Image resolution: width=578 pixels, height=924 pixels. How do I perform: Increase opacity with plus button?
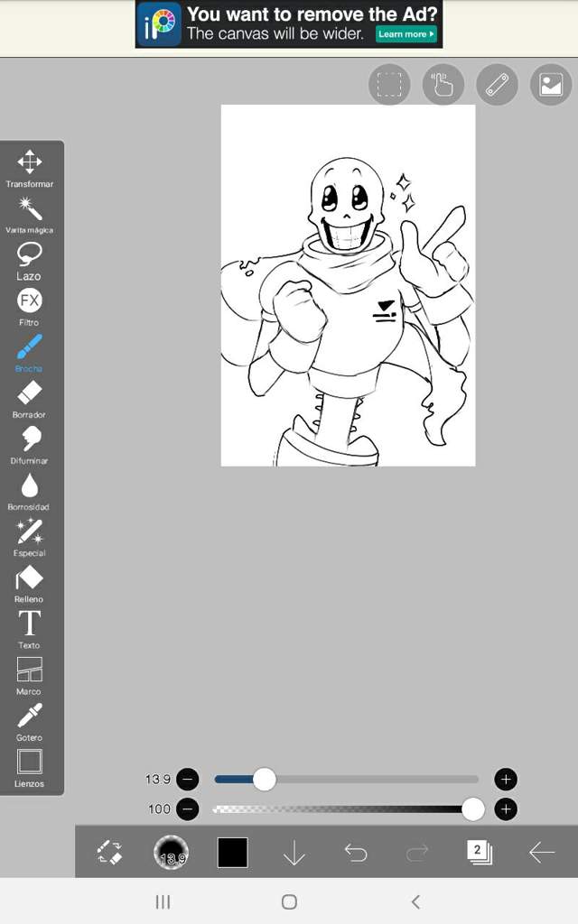506,809
